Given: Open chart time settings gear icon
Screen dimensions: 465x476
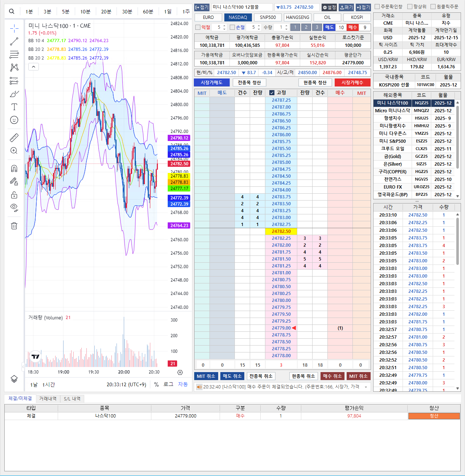Looking at the screenshot, I should [180, 372].
